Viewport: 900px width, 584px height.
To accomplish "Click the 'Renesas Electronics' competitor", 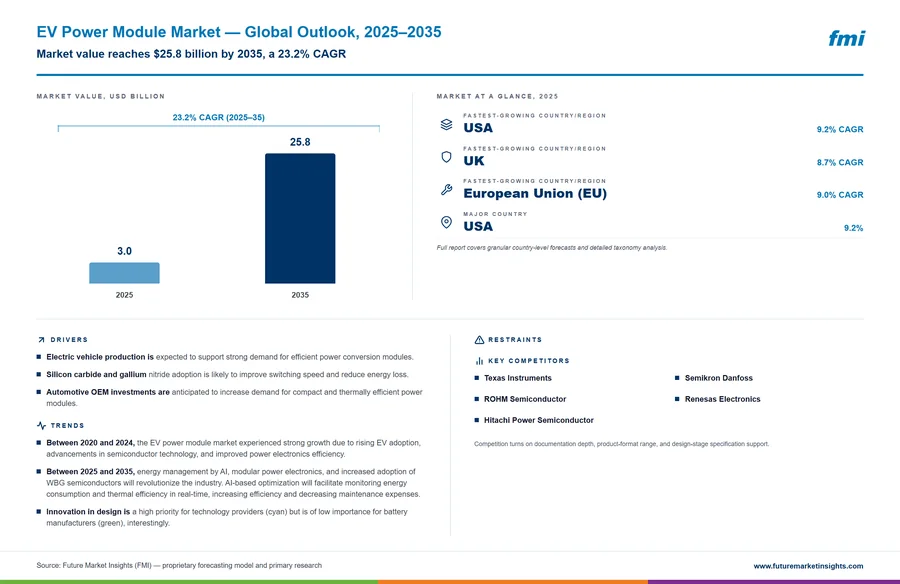I will pos(722,399).
